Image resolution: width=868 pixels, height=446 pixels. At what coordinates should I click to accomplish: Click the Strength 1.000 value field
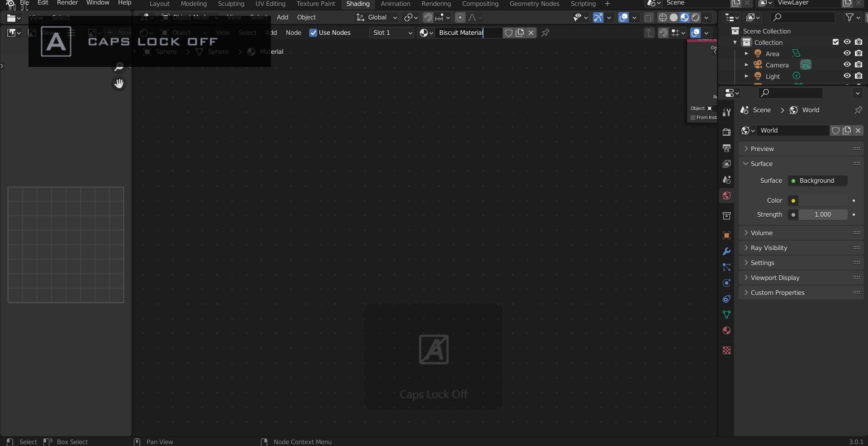point(822,214)
